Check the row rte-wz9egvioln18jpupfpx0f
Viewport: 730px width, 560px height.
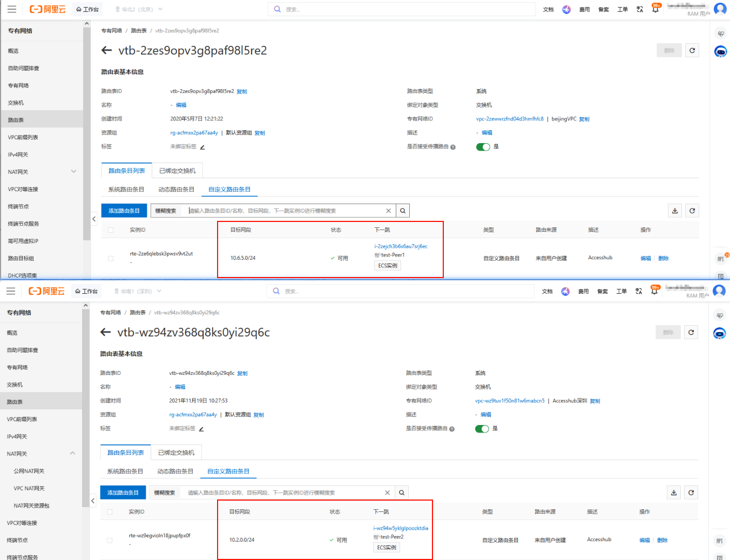110,540
